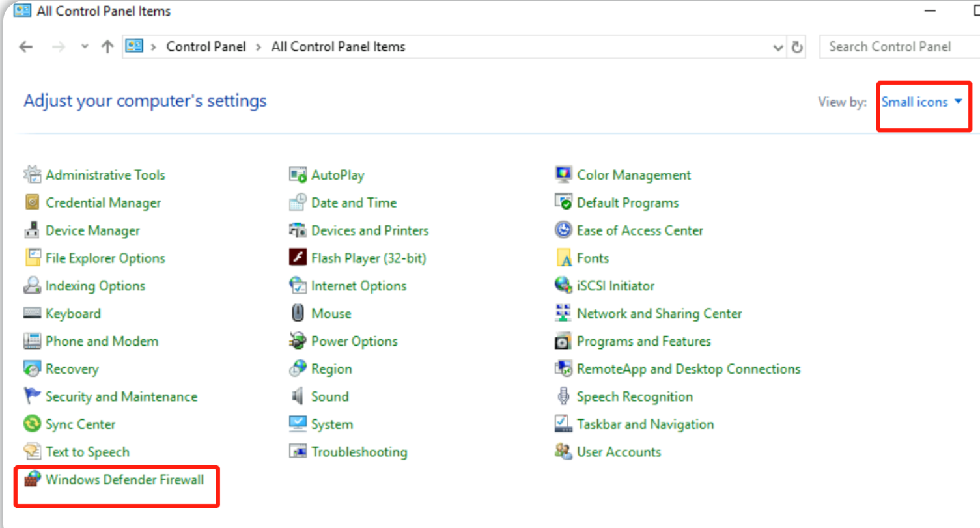This screenshot has width=980, height=528.
Task: Open the User Accounts link
Action: (619, 452)
